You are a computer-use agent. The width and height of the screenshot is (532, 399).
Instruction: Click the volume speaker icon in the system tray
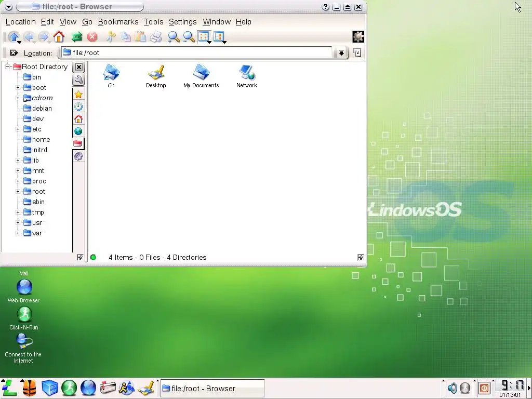tap(453, 388)
